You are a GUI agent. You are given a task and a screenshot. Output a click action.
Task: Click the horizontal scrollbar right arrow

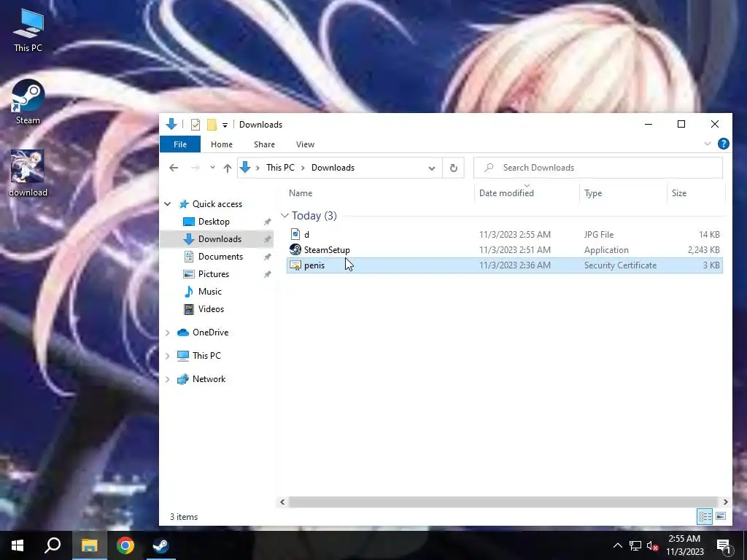pyautogui.click(x=725, y=502)
